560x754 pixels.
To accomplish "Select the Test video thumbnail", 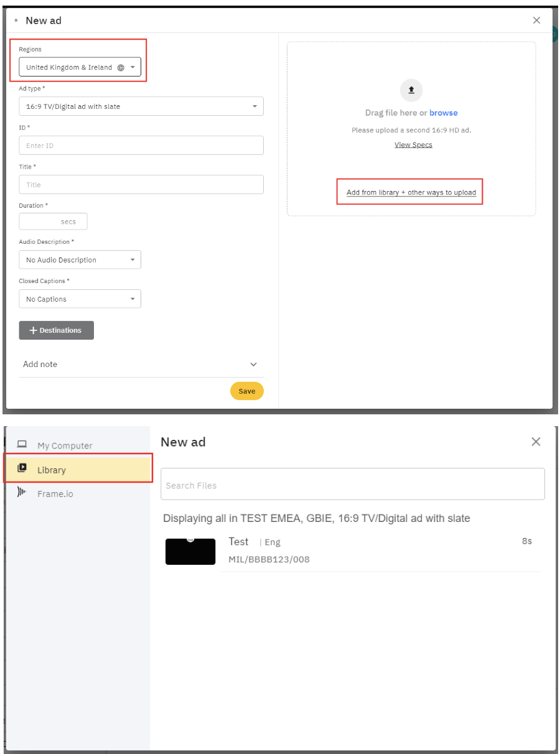I will pos(190,552).
